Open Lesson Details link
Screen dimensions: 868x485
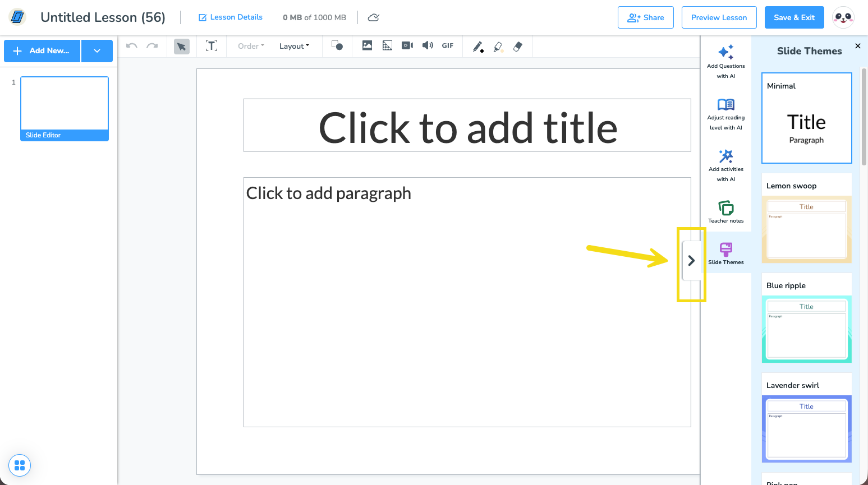tap(231, 17)
